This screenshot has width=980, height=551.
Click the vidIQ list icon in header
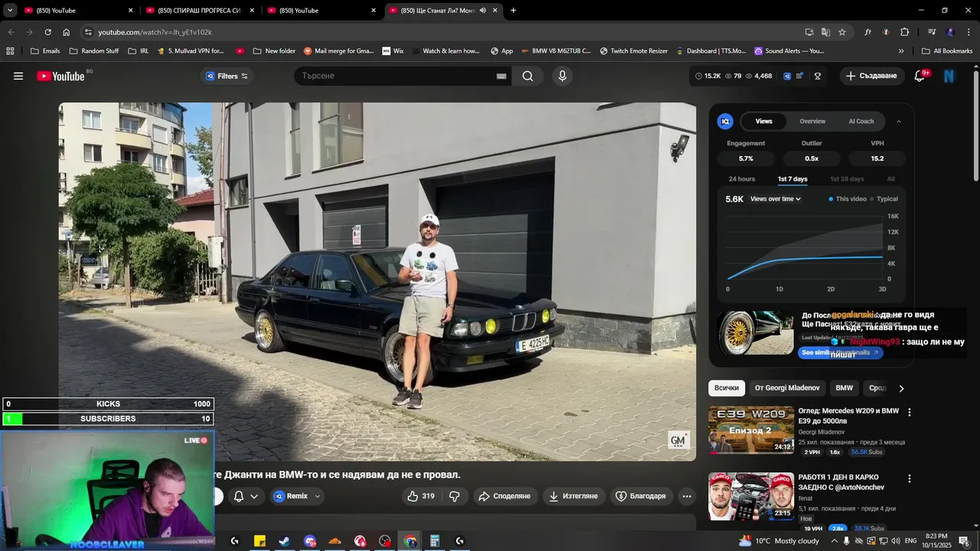tap(800, 76)
